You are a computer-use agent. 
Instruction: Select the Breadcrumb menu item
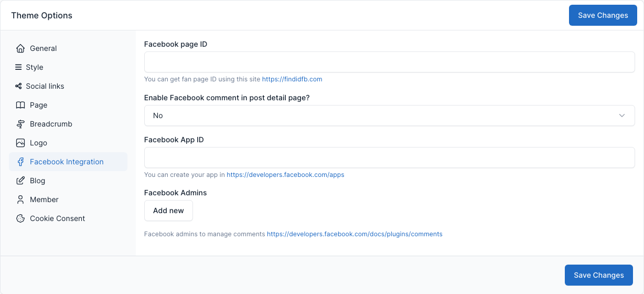(x=68, y=124)
